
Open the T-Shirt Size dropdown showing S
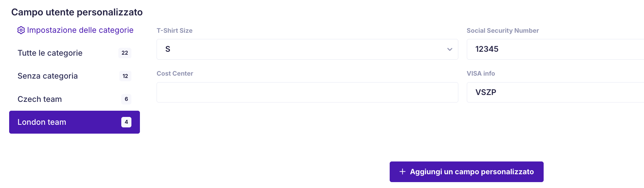coord(307,49)
